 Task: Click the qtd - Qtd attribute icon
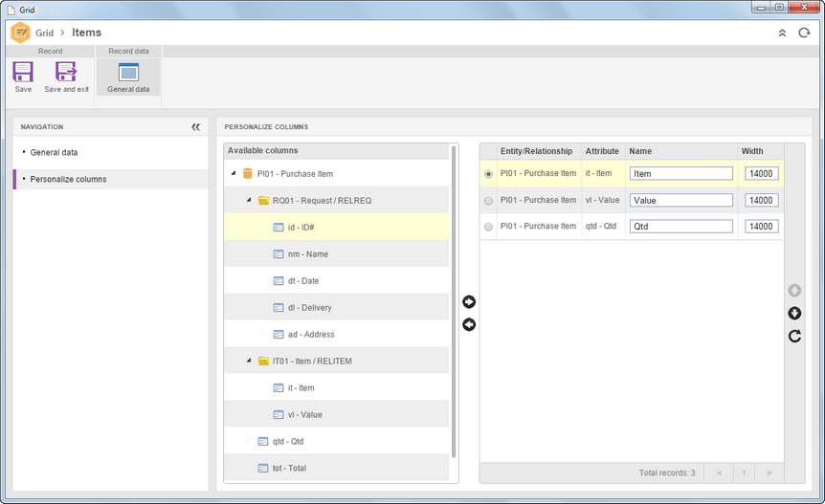263,442
